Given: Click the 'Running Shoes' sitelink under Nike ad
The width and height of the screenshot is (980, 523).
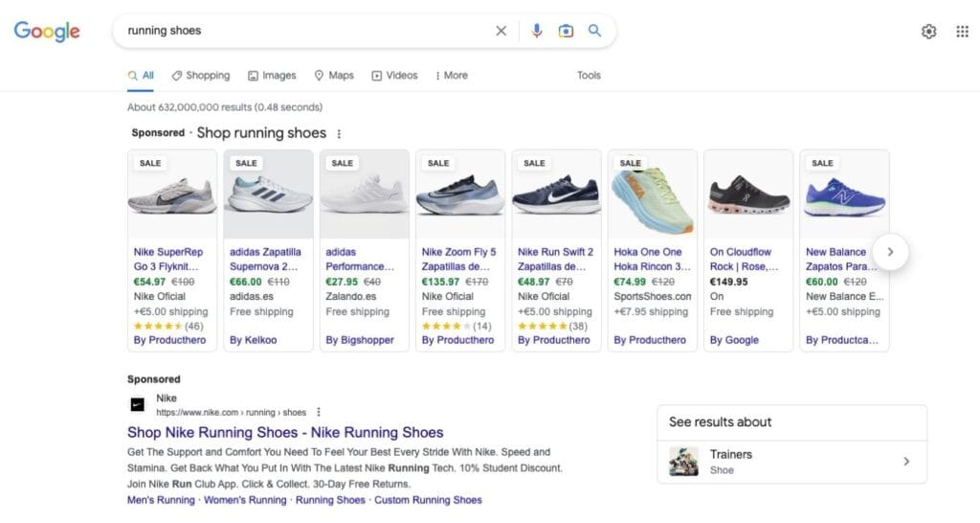Looking at the screenshot, I should tap(330, 500).
